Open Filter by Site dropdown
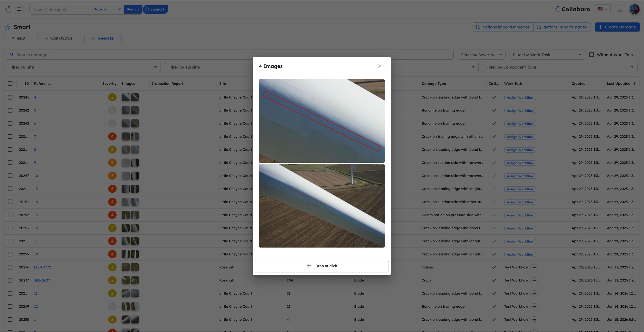Image resolution: width=644 pixels, height=332 pixels. 83,67
